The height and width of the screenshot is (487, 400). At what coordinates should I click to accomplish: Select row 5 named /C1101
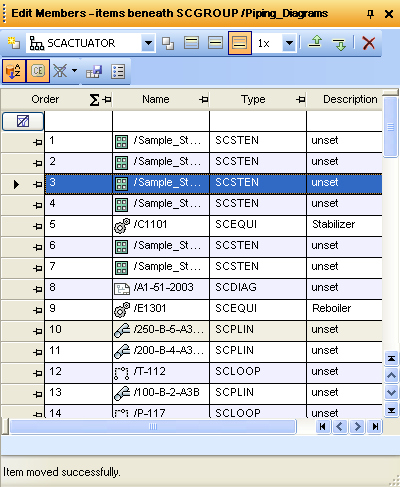tap(213, 225)
